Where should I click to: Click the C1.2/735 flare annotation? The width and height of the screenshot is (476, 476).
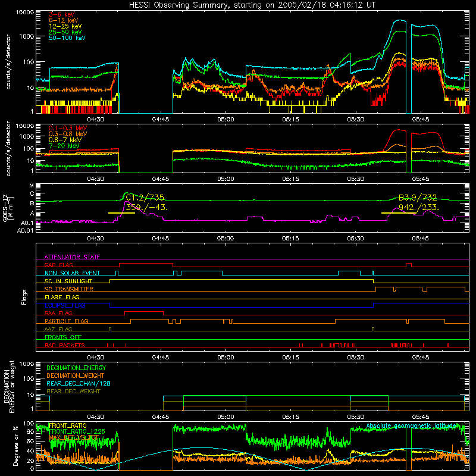145,198
